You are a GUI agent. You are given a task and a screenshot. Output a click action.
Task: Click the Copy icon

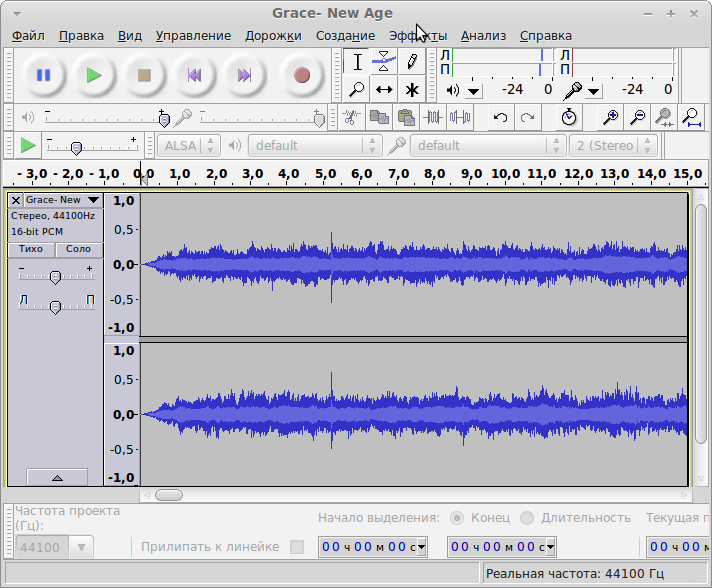click(x=379, y=118)
